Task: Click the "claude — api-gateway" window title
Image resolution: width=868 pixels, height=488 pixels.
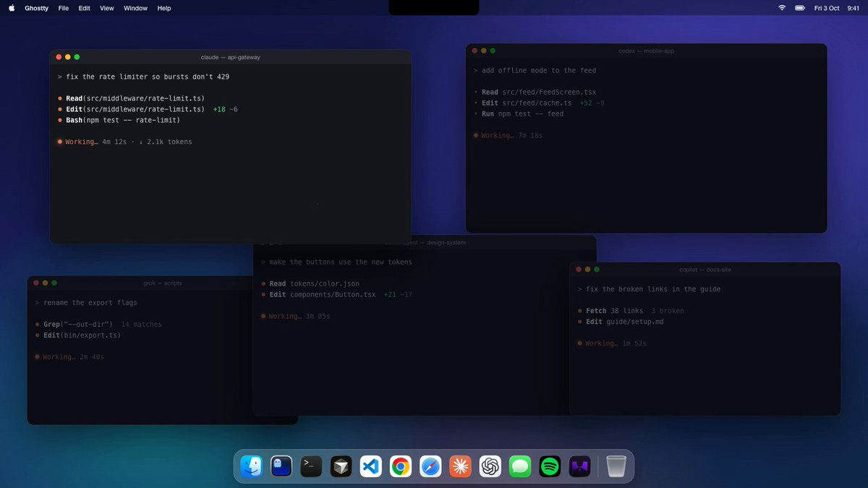Action: point(230,57)
